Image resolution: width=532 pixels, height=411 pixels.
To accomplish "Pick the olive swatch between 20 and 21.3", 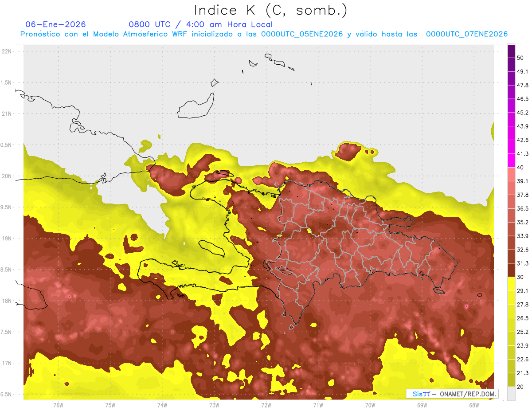I will pos(511,380).
